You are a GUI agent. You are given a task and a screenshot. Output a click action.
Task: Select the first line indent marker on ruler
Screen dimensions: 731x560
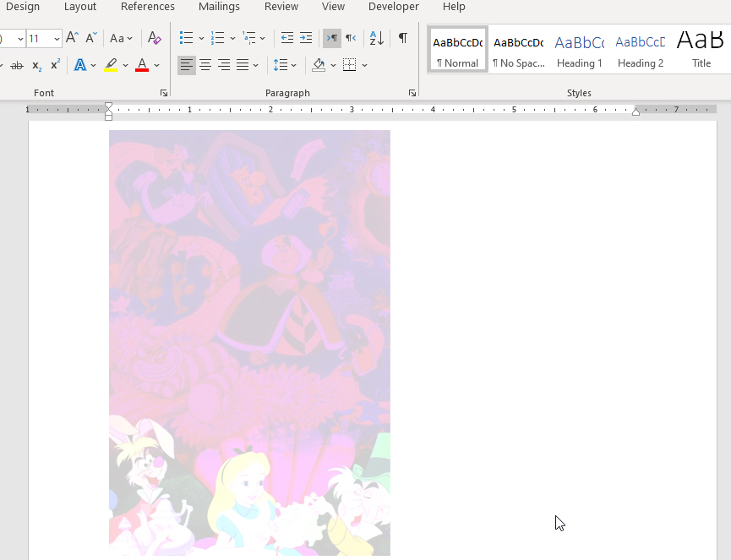[x=109, y=106]
